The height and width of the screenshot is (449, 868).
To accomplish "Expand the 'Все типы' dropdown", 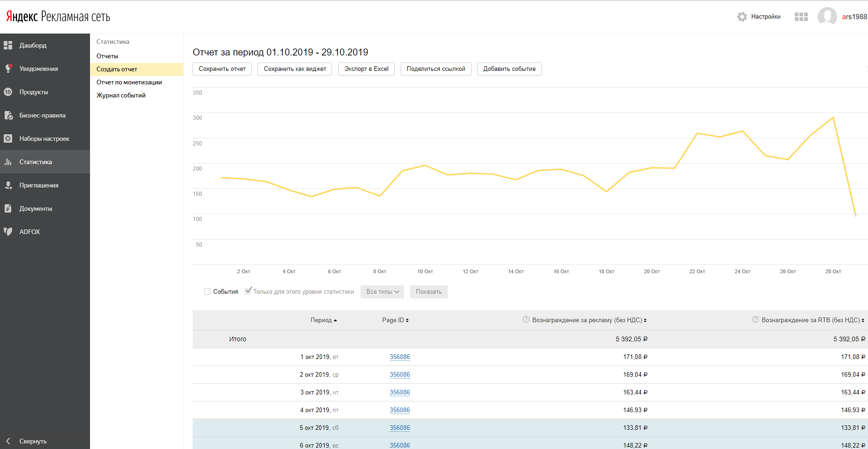I will (382, 292).
